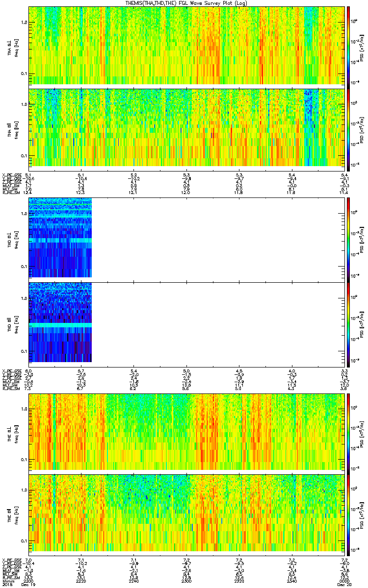The height and width of the screenshot is (588, 368).
Task: Click the PSD color bar beside THA B-parallel
Action: coord(349,127)
